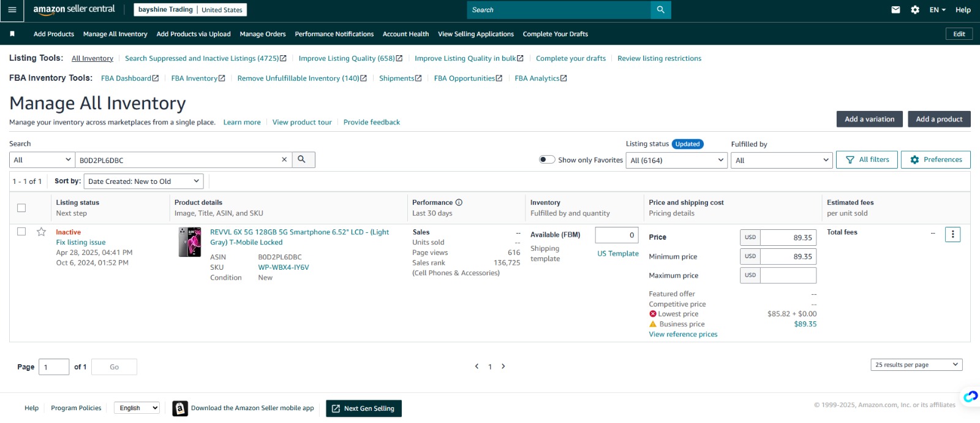Open the mail messages icon

click(x=895, y=10)
